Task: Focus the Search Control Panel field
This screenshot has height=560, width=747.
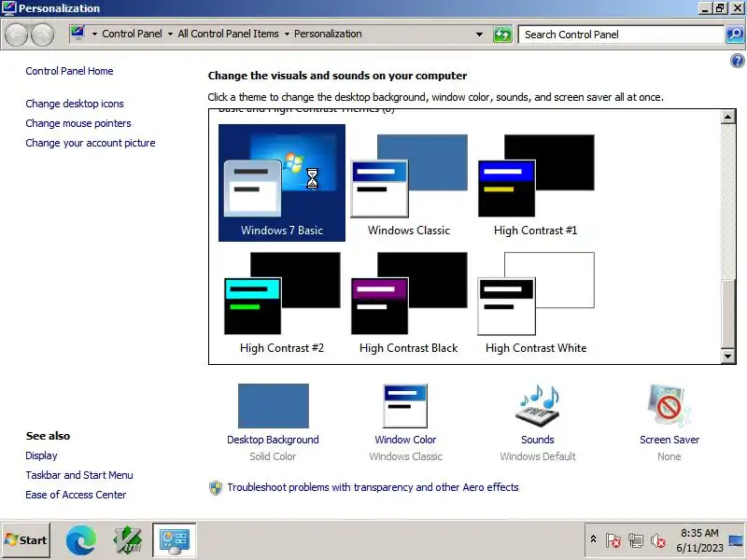Action: (621, 35)
